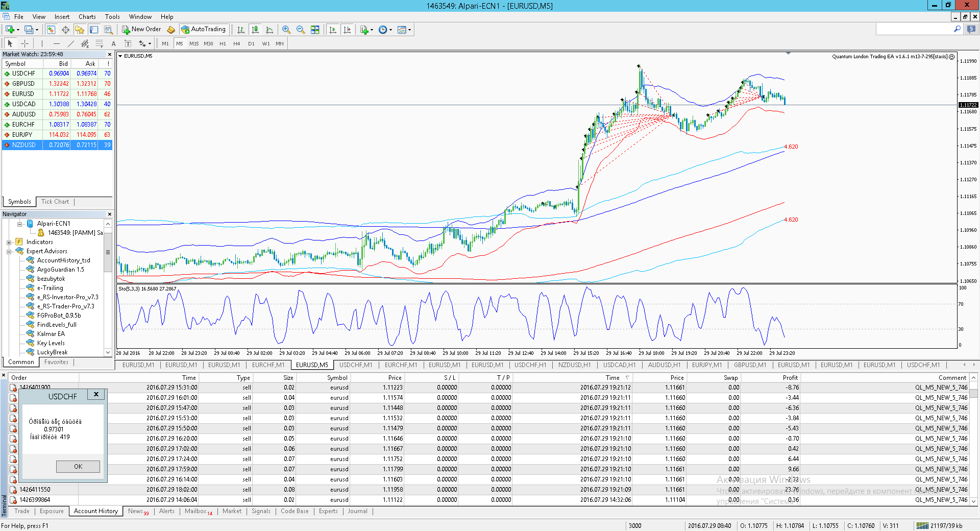Select Kalmar EA in Navigator
The width and height of the screenshot is (980, 531).
point(51,334)
